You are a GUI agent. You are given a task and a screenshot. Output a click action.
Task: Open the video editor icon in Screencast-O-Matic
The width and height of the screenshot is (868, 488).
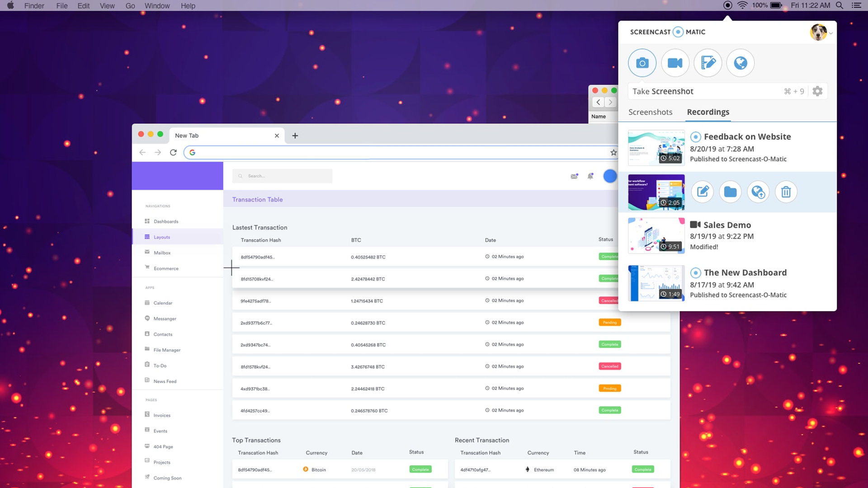point(708,63)
